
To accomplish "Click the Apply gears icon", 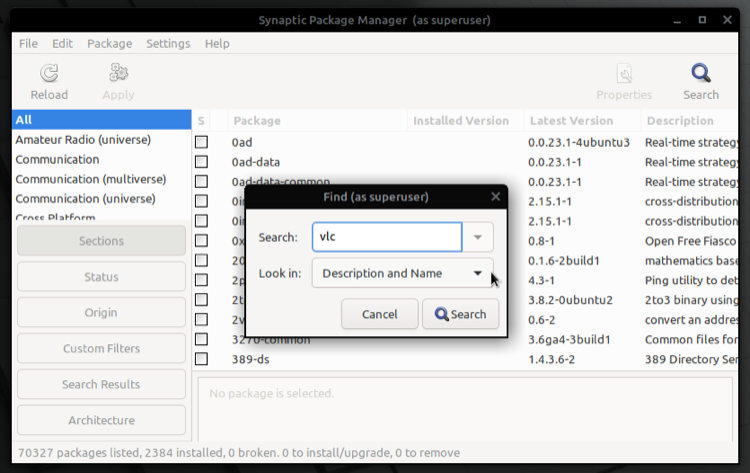I will (118, 73).
